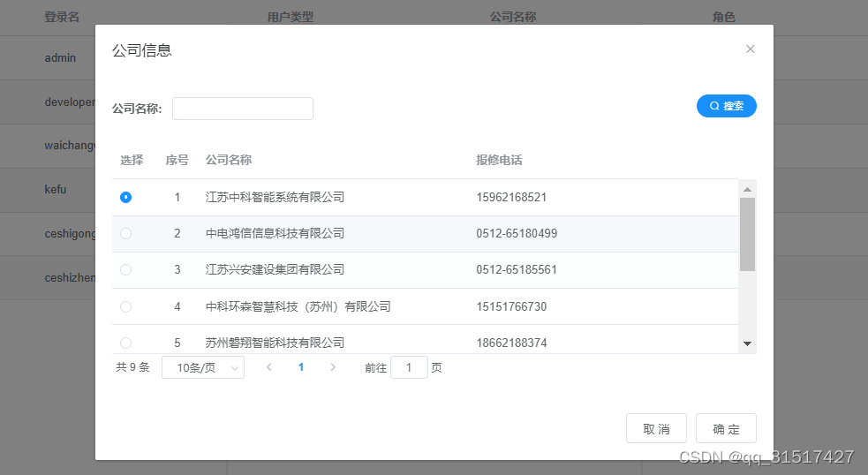Click the 公司名称 column header in dialog

pyautogui.click(x=229, y=160)
